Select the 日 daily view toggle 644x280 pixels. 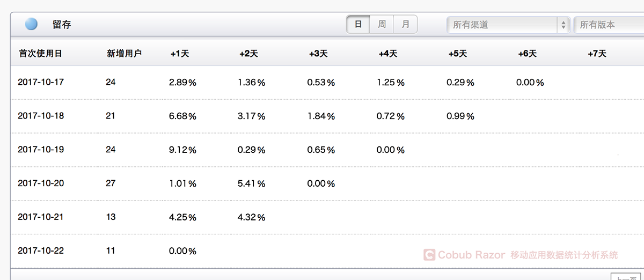point(358,25)
